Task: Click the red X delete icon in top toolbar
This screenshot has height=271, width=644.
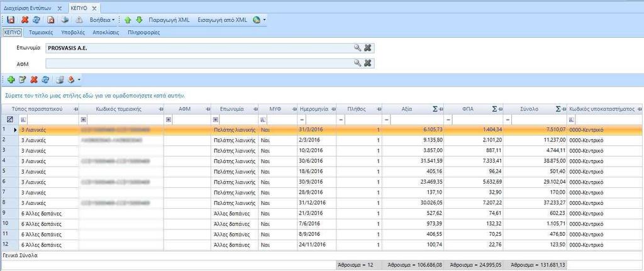Action: (x=25, y=19)
